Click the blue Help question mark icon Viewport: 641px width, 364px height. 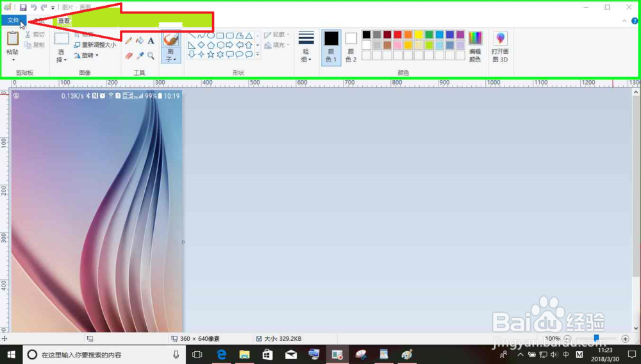(x=635, y=21)
